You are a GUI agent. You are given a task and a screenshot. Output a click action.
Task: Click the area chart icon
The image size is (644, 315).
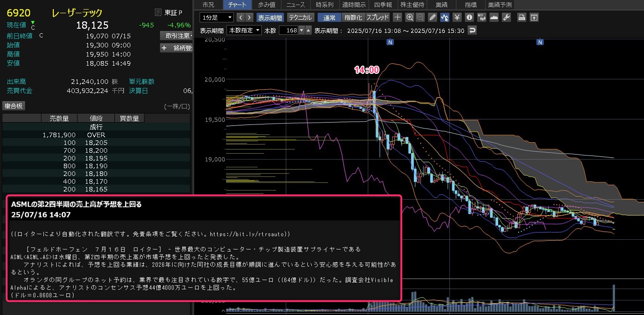(x=494, y=17)
